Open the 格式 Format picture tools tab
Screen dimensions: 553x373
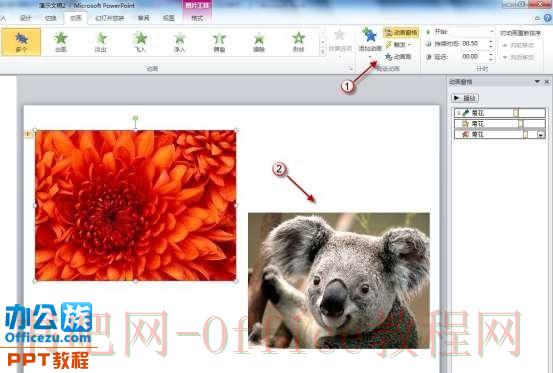(197, 18)
